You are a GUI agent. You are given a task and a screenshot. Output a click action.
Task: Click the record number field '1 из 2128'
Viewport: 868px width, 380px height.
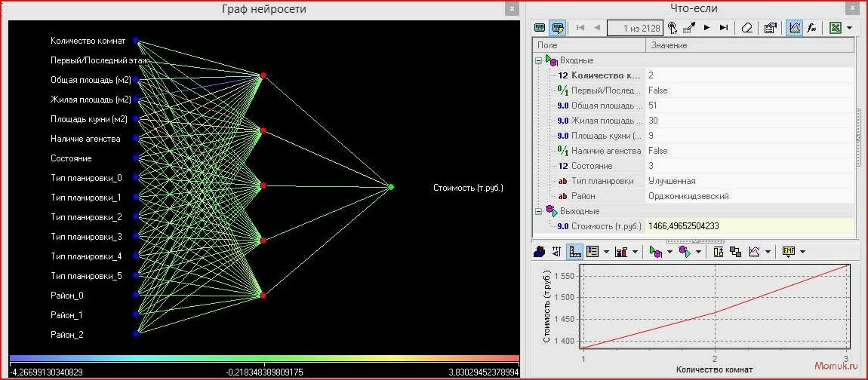[635, 28]
